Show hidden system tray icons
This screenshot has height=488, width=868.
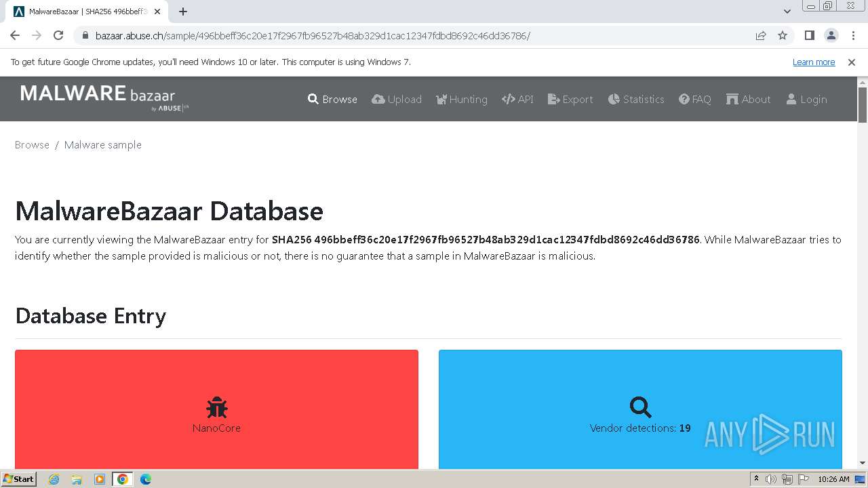[756, 479]
